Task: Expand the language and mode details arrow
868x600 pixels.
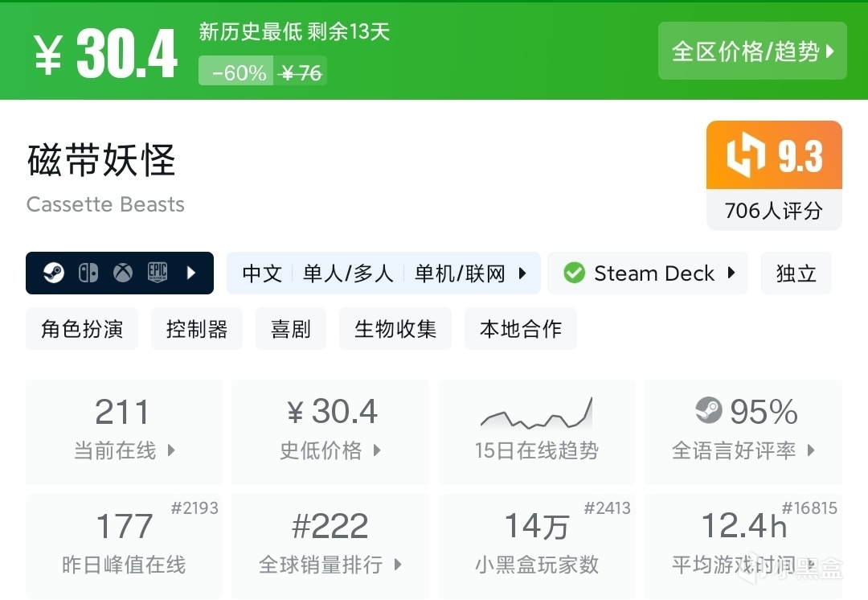Action: point(522,273)
